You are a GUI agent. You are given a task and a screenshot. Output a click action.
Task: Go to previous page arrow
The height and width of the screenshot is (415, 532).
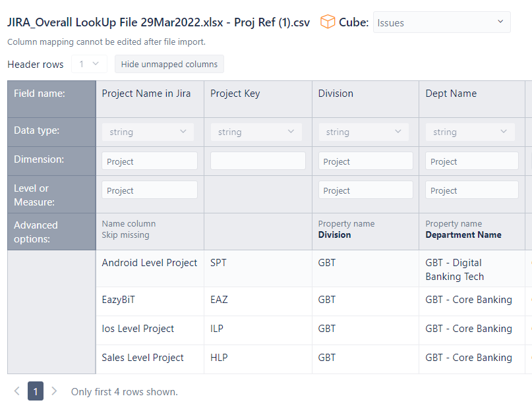pyautogui.click(x=17, y=391)
